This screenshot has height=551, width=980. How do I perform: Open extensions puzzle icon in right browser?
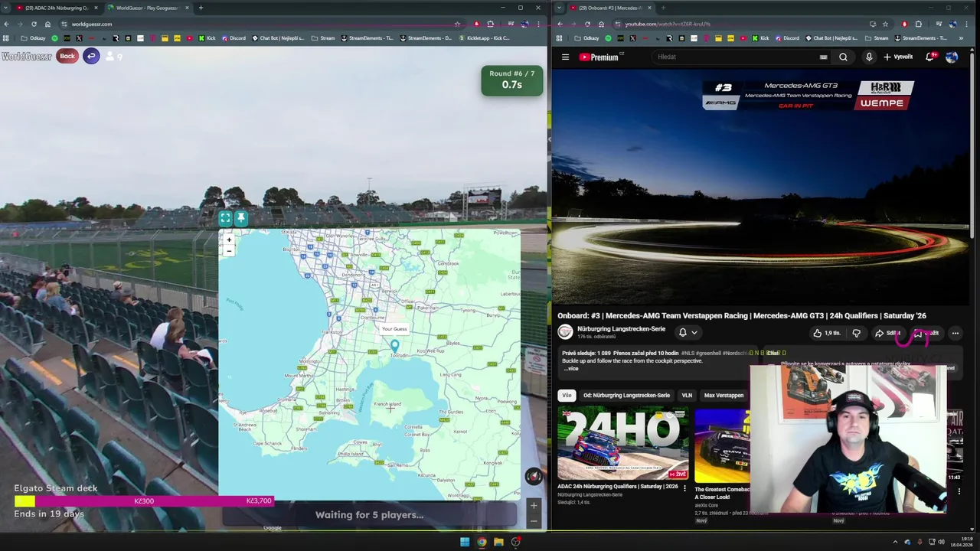[919, 24]
